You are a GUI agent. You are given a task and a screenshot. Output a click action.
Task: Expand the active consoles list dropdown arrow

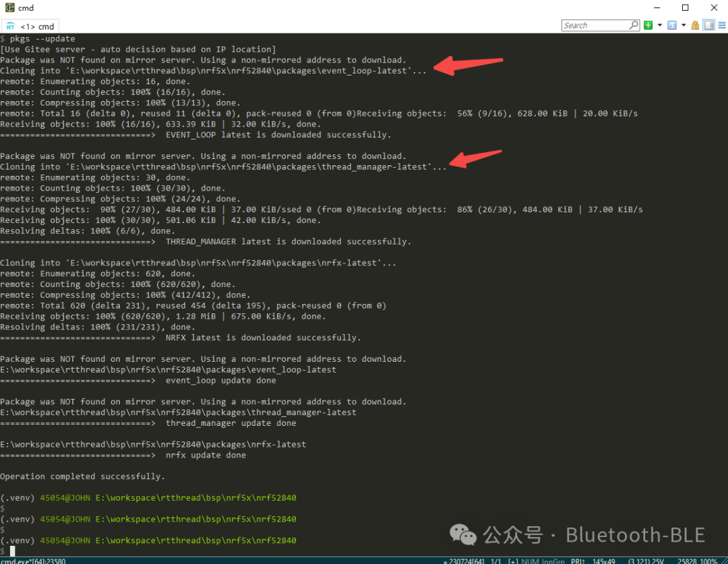(x=683, y=25)
